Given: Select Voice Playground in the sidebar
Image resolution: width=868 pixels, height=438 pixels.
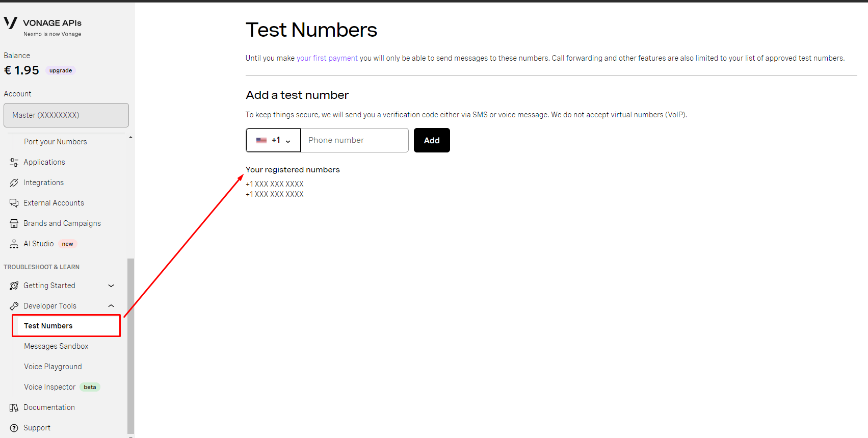Looking at the screenshot, I should coord(52,366).
